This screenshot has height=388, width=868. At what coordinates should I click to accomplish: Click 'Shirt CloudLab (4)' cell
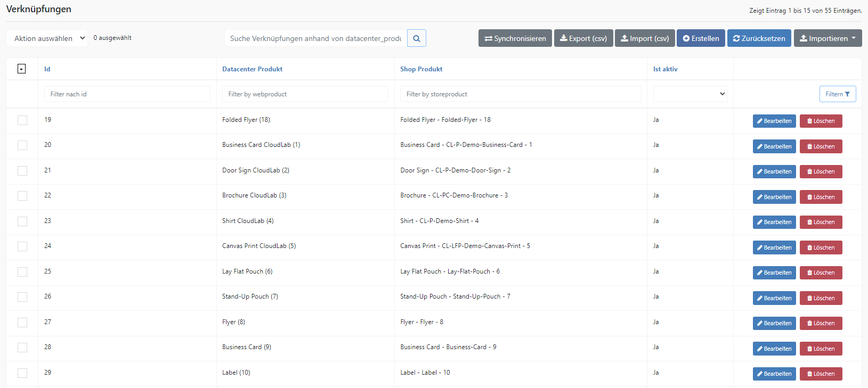tap(248, 221)
